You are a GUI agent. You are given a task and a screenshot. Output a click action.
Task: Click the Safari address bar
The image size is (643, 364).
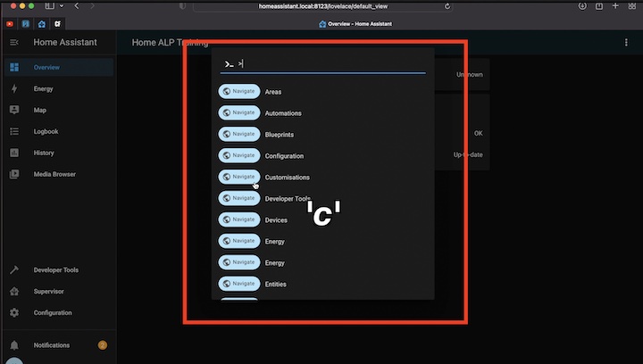pyautogui.click(x=322, y=6)
